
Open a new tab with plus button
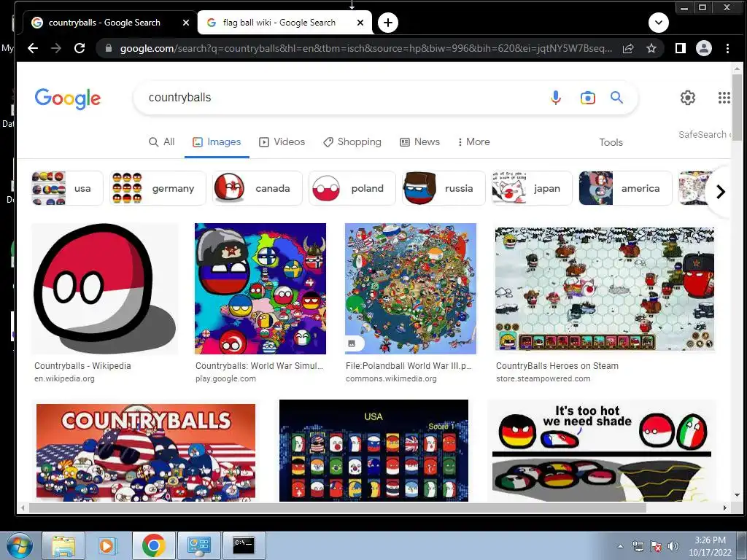tap(388, 23)
